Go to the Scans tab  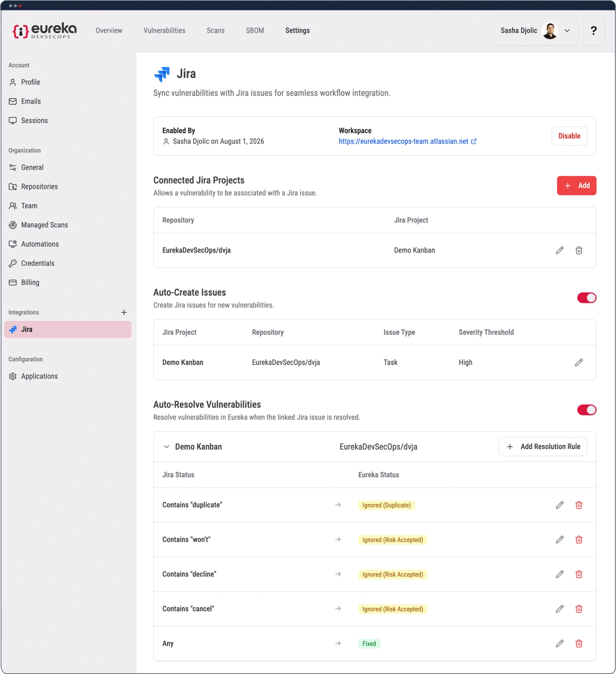216,31
